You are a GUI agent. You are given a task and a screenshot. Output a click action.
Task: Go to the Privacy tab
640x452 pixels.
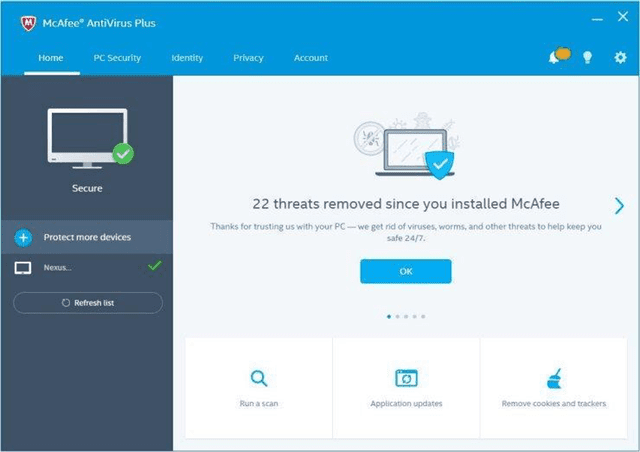pyautogui.click(x=248, y=58)
